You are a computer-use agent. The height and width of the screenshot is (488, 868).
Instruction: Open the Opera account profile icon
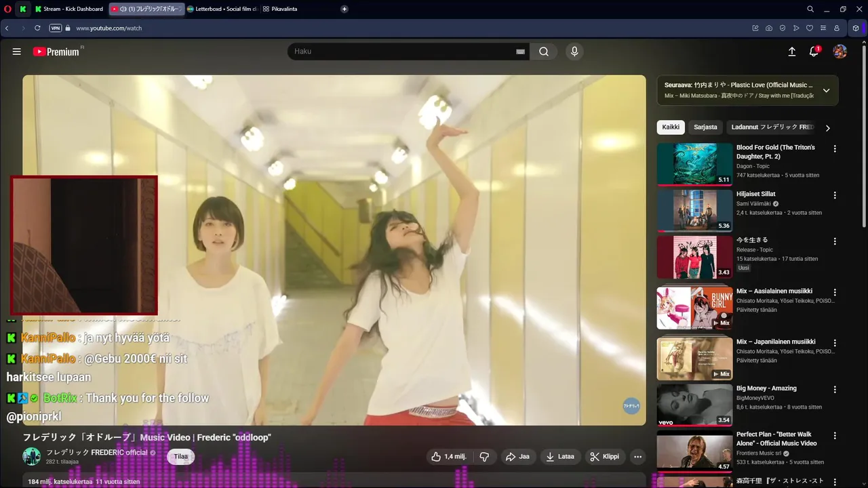coord(837,28)
